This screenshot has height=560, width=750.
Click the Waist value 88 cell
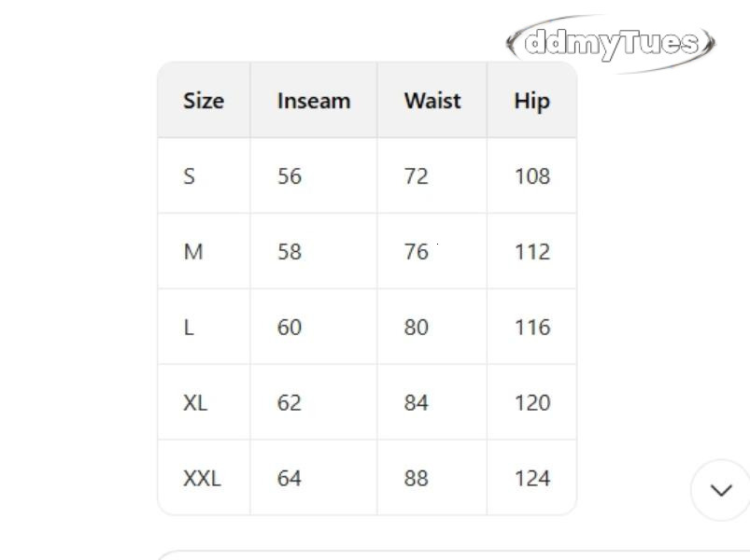coord(418,478)
